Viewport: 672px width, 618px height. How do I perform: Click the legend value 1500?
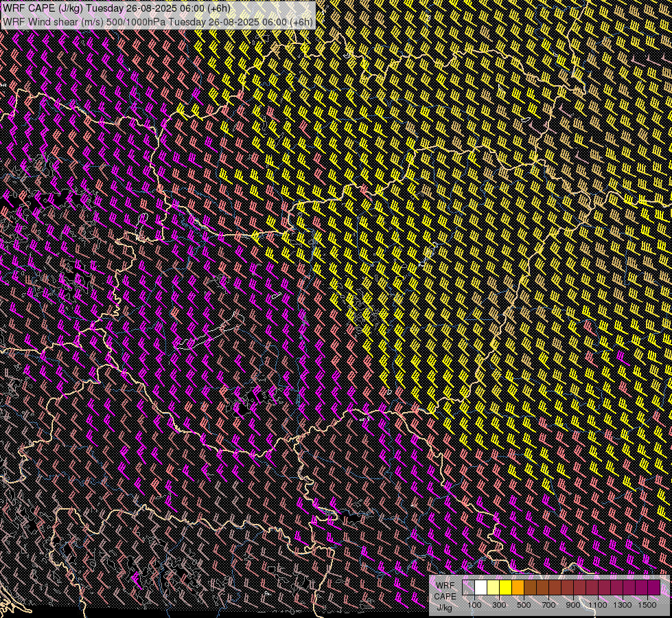(x=647, y=605)
